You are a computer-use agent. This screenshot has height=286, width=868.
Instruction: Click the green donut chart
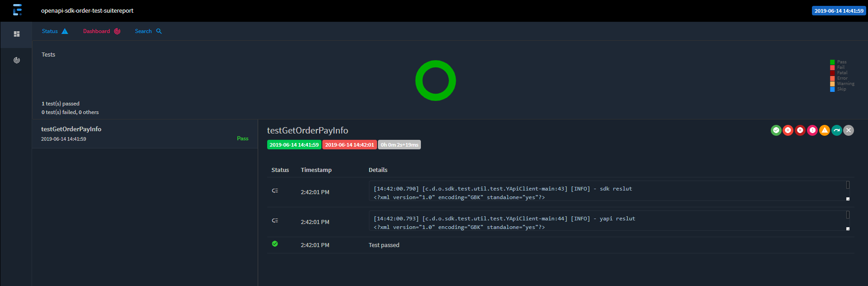click(435, 81)
